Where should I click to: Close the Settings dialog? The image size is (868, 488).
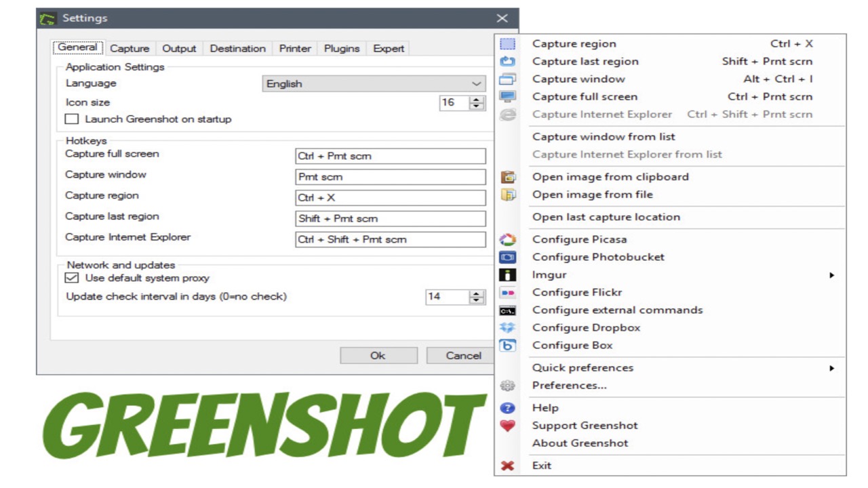[x=502, y=18]
